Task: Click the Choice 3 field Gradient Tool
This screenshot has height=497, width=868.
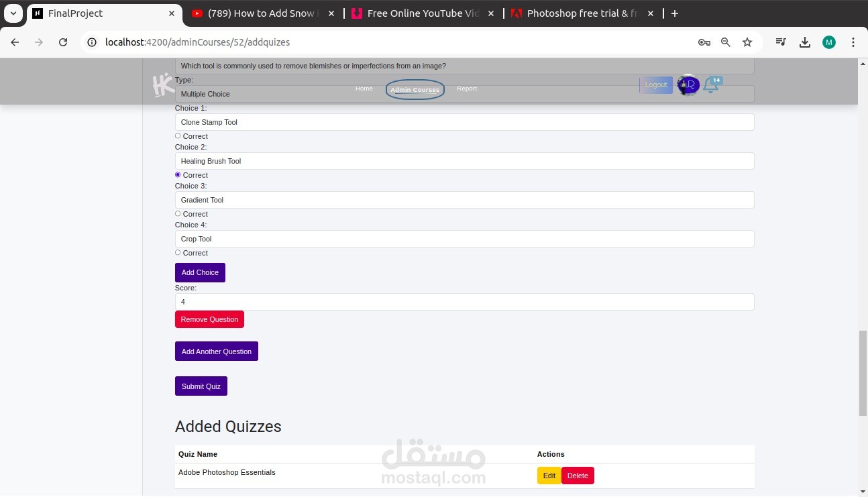Action: click(x=464, y=200)
